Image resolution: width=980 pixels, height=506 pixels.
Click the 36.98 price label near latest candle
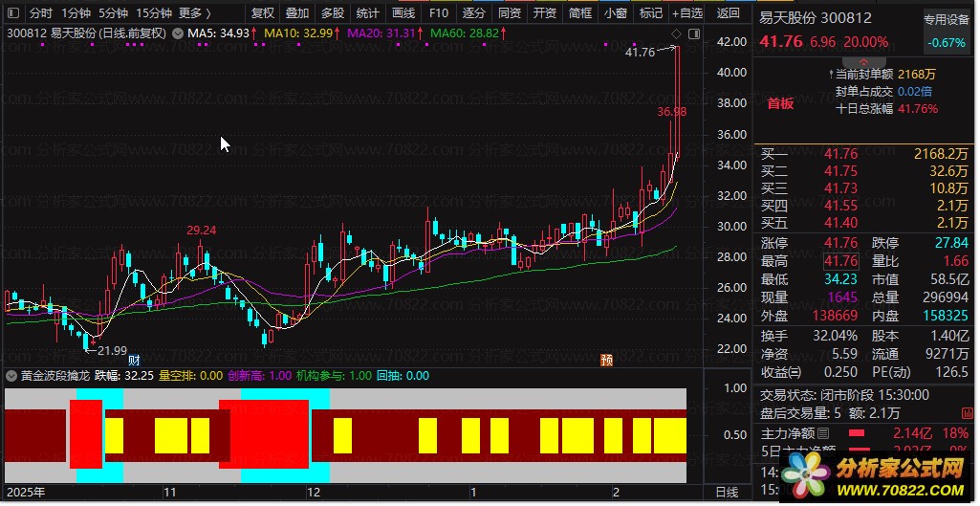[x=672, y=112]
